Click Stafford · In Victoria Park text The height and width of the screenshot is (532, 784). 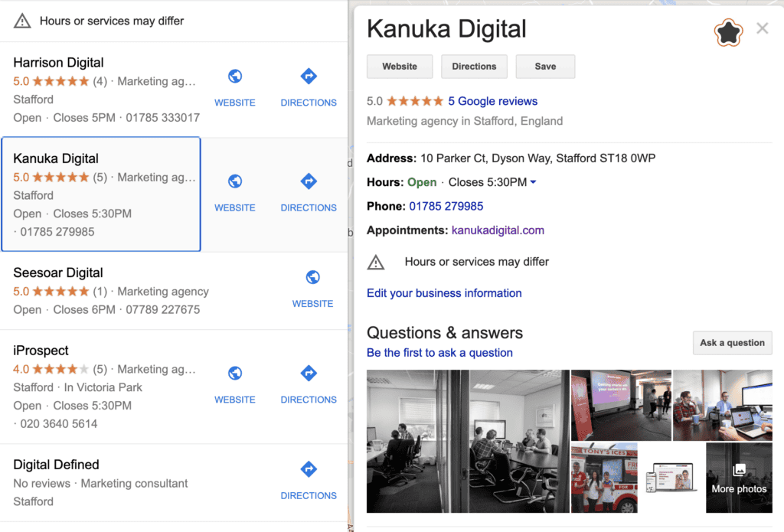[x=77, y=387]
